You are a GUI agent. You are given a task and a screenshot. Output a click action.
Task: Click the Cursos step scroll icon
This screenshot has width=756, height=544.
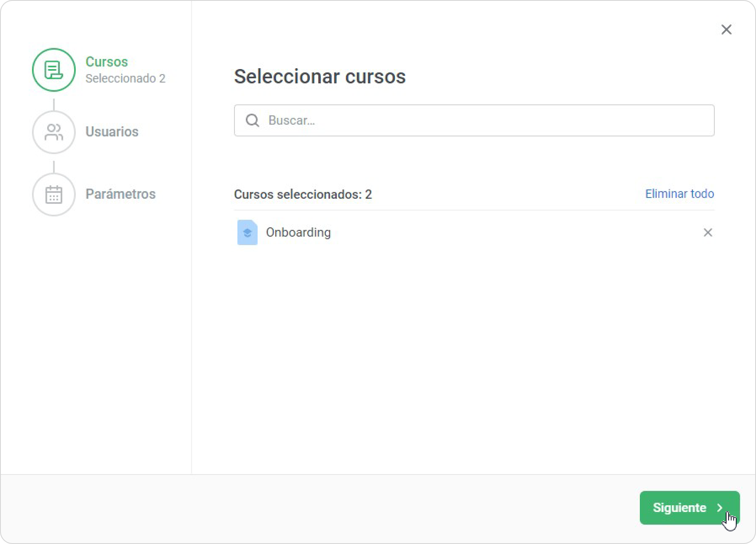[53, 70]
